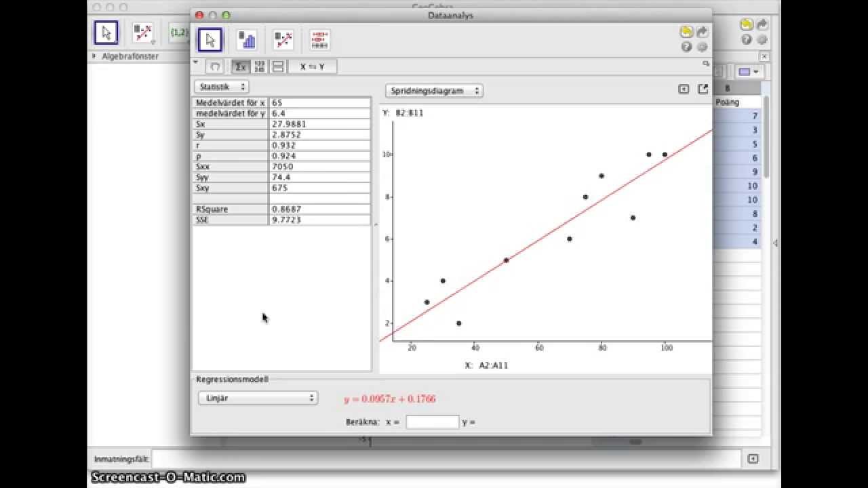
Task: Undo using Dataanalys undo arrow
Action: tap(686, 32)
